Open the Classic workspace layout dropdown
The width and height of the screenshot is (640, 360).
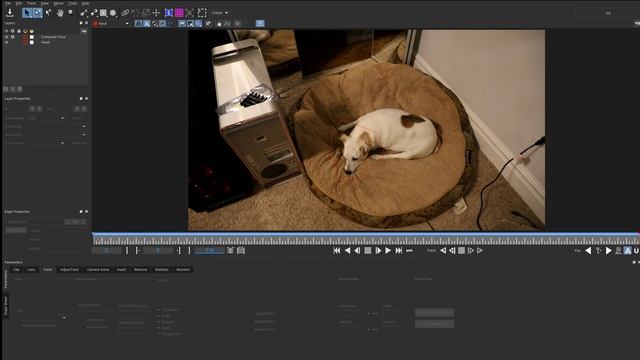coord(220,13)
